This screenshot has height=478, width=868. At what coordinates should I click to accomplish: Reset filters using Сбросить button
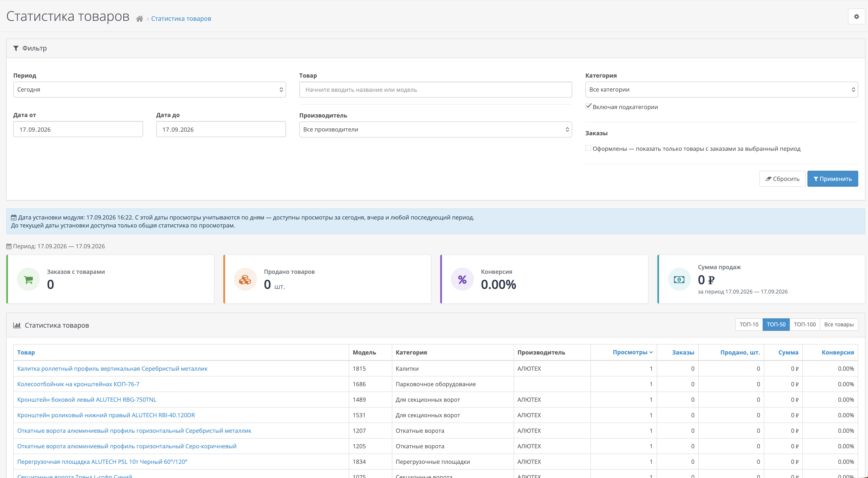coord(782,179)
